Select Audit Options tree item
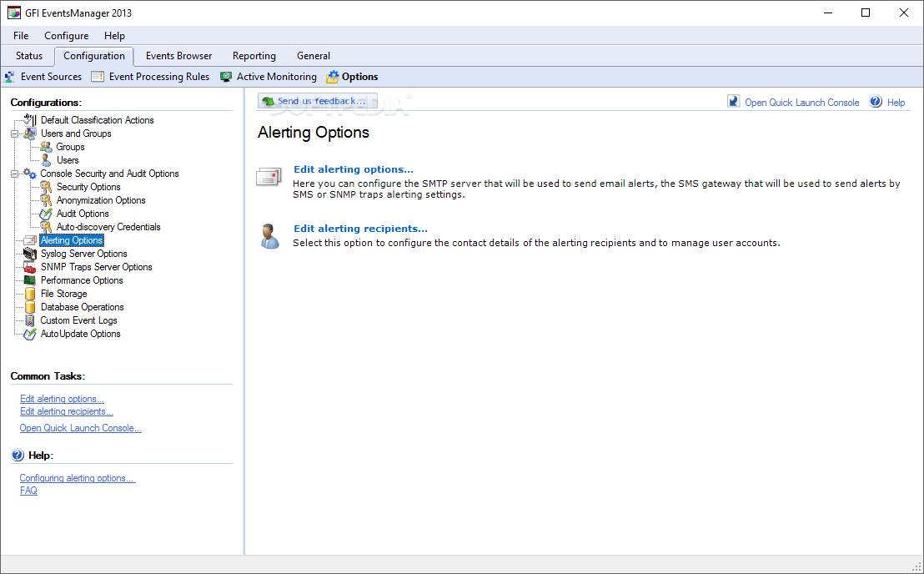Viewport: 924px width, 574px height. pyautogui.click(x=83, y=214)
